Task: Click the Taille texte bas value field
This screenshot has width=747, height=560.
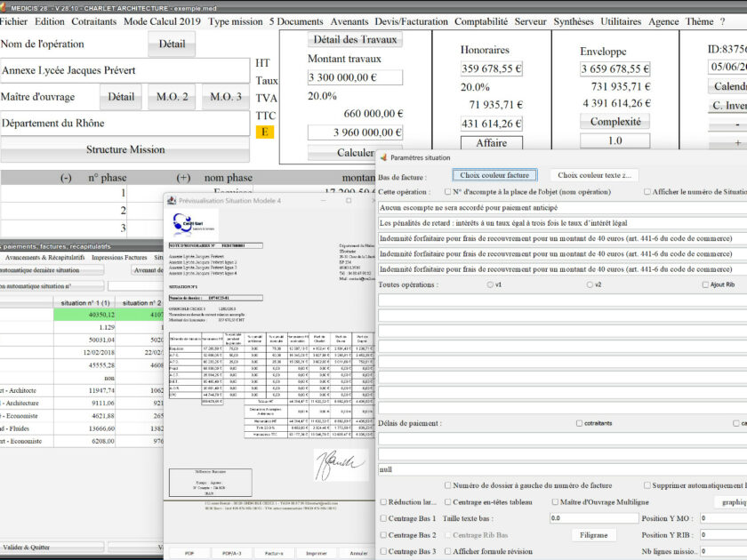Action: tap(594, 518)
